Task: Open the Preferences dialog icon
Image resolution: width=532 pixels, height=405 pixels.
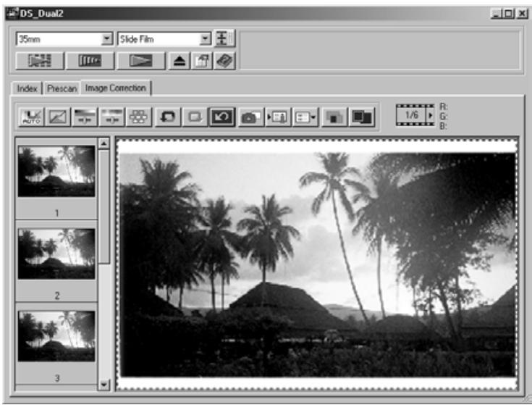Action: pos(201,61)
